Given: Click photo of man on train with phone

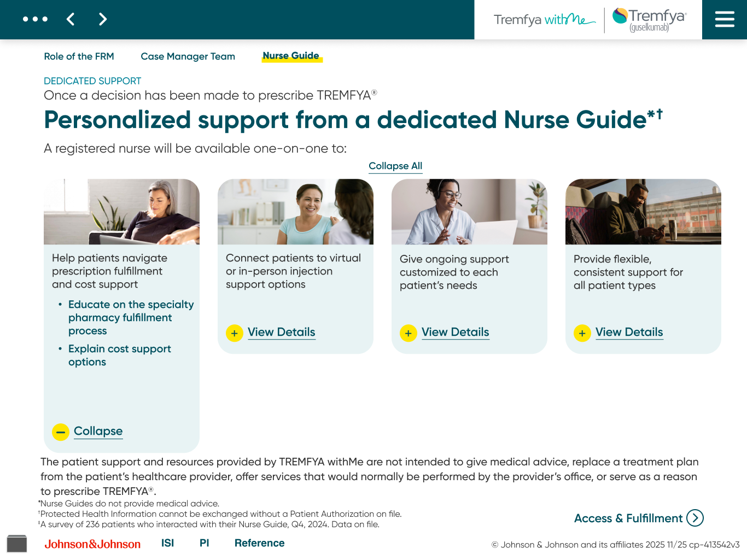Looking at the screenshot, I should [643, 212].
